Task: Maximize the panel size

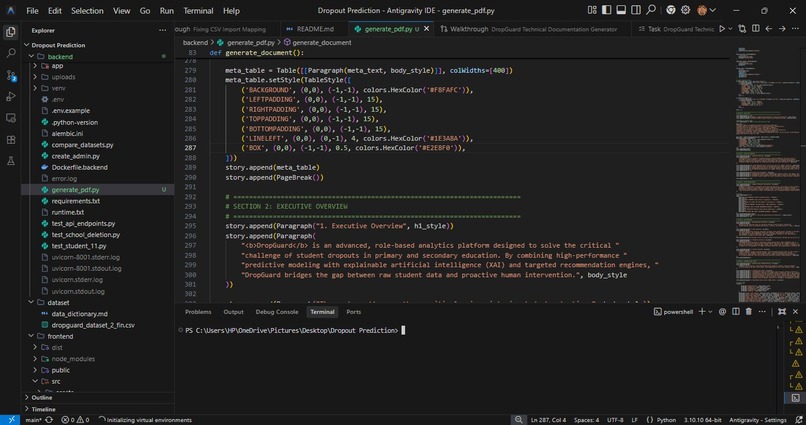Action: point(782,311)
